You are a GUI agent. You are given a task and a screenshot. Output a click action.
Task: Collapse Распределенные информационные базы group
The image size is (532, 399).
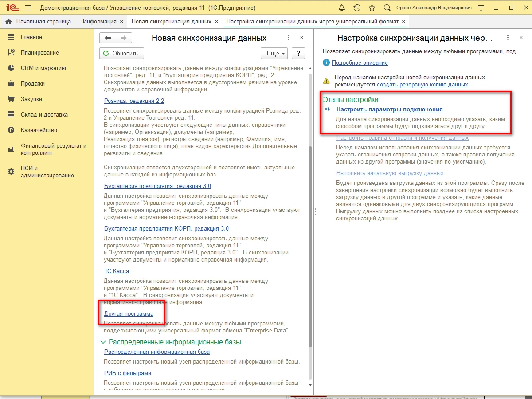pos(103,342)
